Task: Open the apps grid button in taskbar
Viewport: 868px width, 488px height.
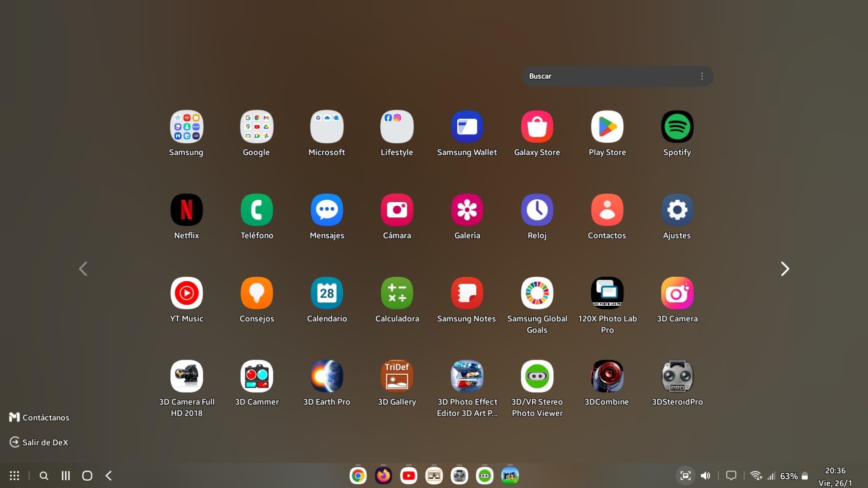Action: [14, 476]
